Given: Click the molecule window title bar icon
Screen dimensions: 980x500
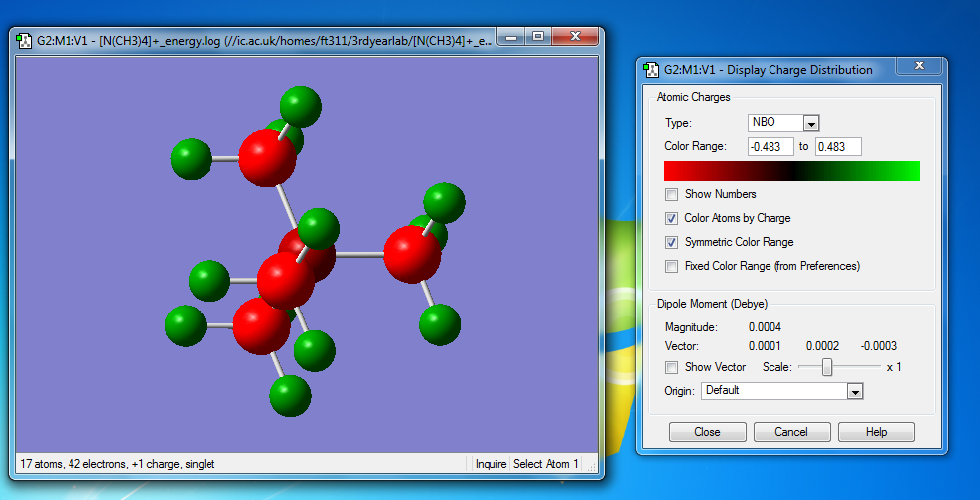Looking at the screenshot, I should click(23, 40).
